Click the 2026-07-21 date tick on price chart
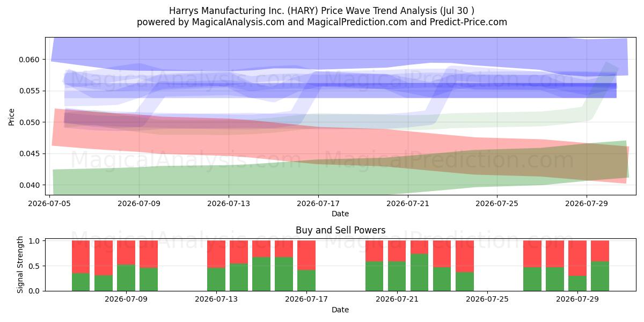644x322 pixels. click(x=407, y=203)
